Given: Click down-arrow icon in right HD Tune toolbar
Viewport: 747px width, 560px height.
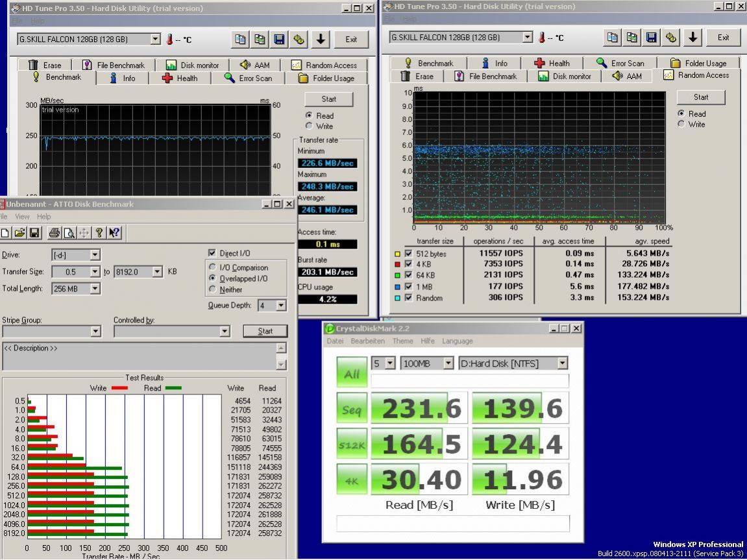Looking at the screenshot, I should [692, 38].
